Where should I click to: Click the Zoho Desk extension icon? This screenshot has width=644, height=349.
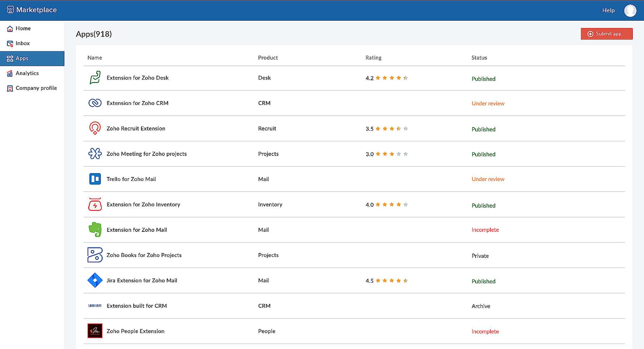(95, 78)
